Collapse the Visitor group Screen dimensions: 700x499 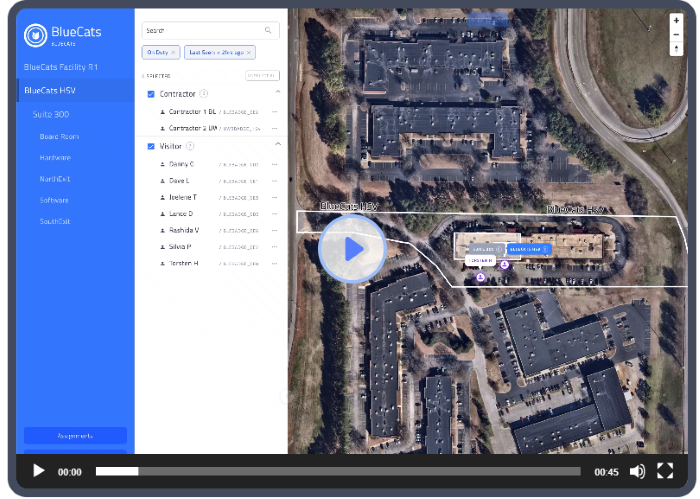278,144
